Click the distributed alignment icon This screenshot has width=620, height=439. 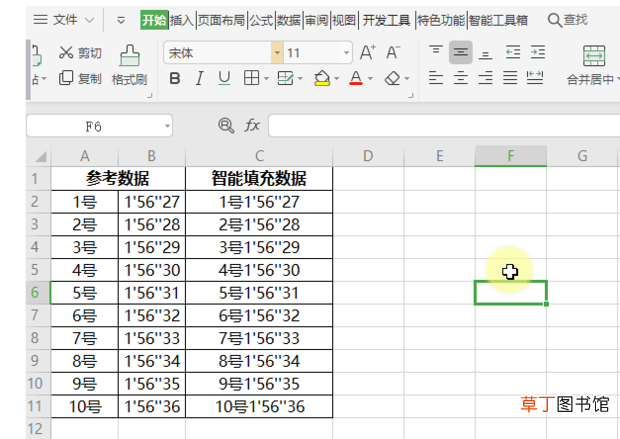click(x=535, y=78)
